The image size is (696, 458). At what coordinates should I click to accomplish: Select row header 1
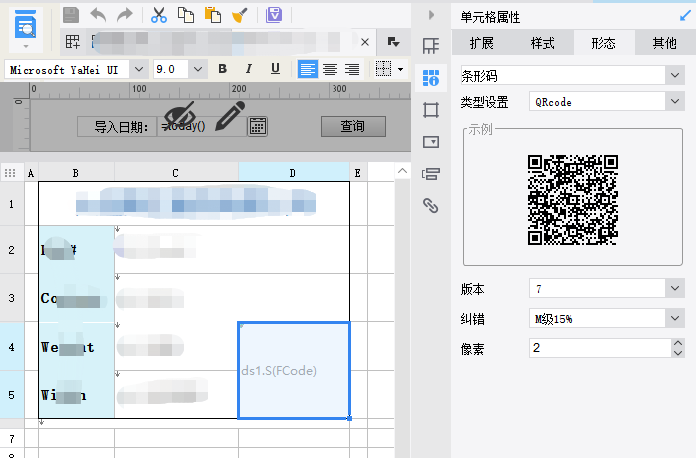point(12,204)
